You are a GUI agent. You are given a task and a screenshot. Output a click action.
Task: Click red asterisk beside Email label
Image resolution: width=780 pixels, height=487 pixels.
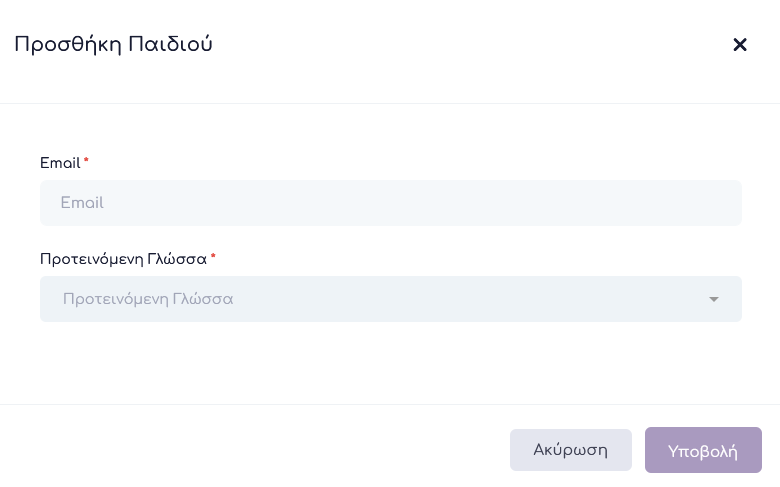[86, 160]
